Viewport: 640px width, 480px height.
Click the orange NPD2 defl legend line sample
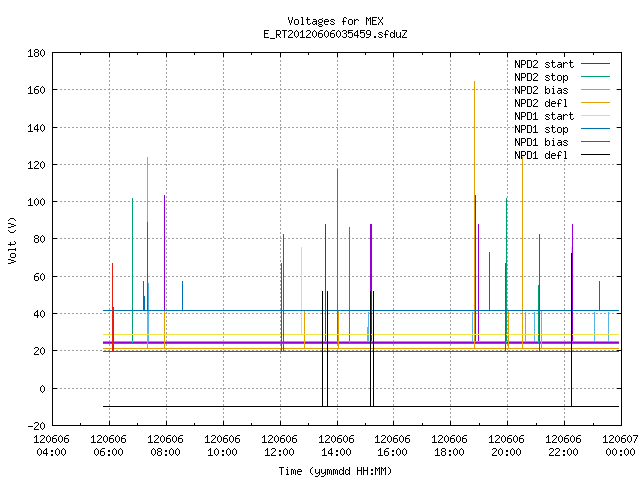coord(595,102)
